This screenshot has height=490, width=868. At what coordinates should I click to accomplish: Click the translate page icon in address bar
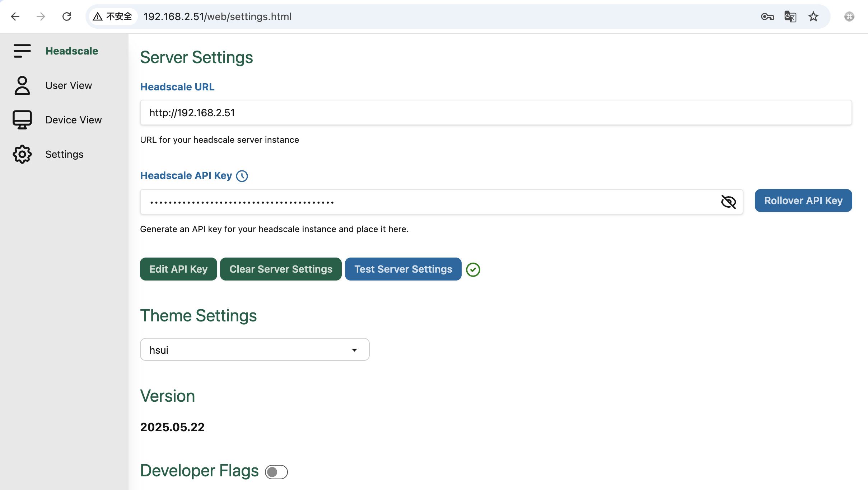[790, 17]
